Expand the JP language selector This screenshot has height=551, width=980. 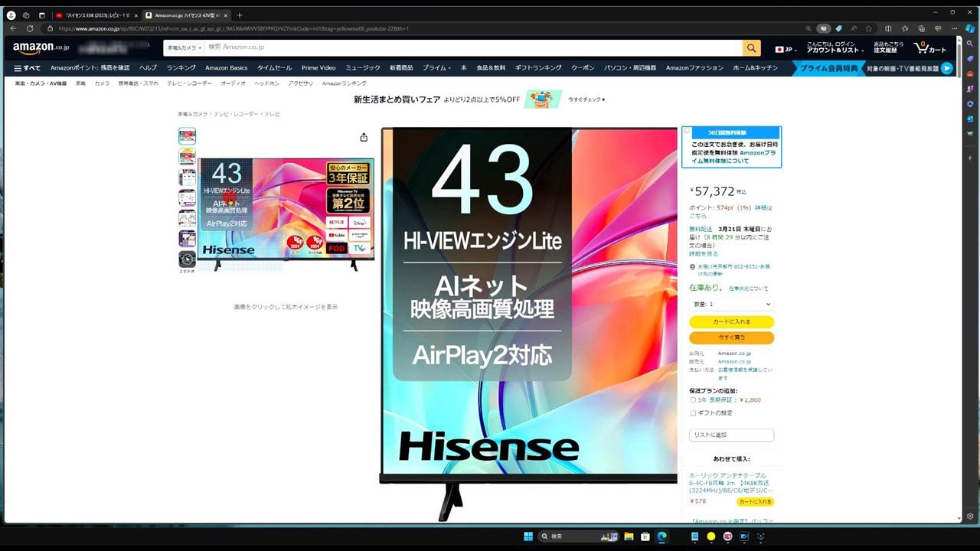(x=786, y=49)
